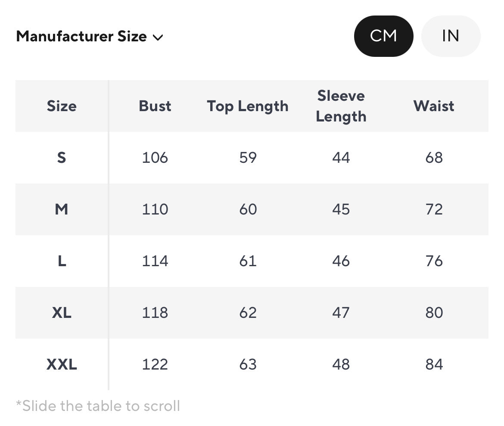Click the top length value 61 for L

[248, 261]
